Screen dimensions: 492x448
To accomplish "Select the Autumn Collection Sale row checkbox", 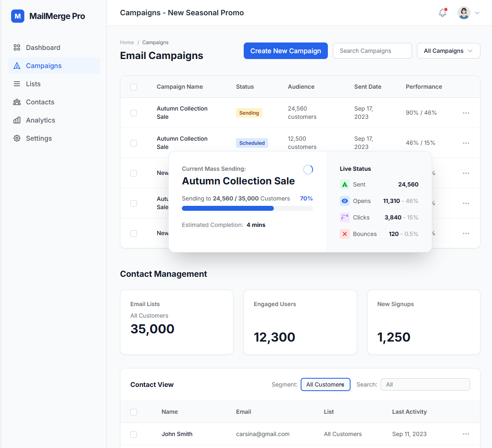I will tap(134, 113).
